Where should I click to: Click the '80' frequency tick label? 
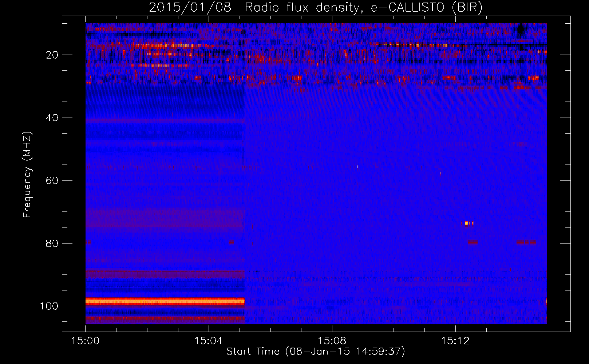[x=52, y=243]
